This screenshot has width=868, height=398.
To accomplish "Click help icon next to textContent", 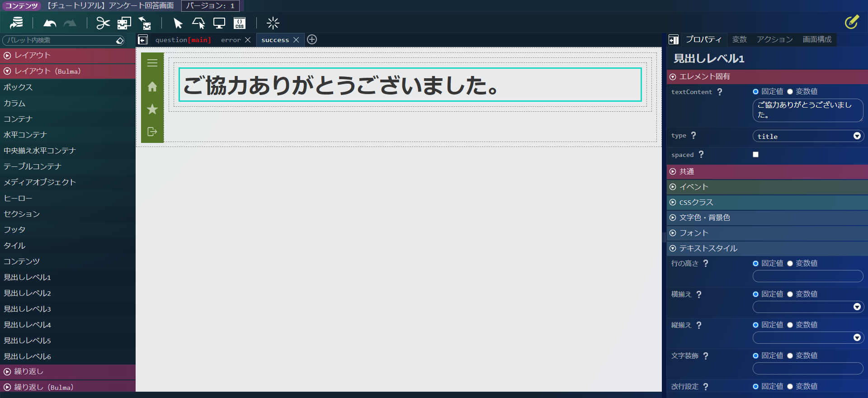I will pos(720,92).
